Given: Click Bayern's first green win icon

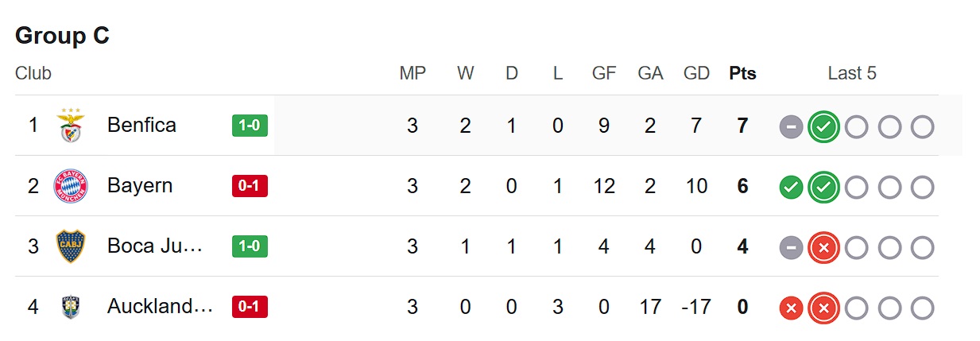Looking at the screenshot, I should (791, 187).
